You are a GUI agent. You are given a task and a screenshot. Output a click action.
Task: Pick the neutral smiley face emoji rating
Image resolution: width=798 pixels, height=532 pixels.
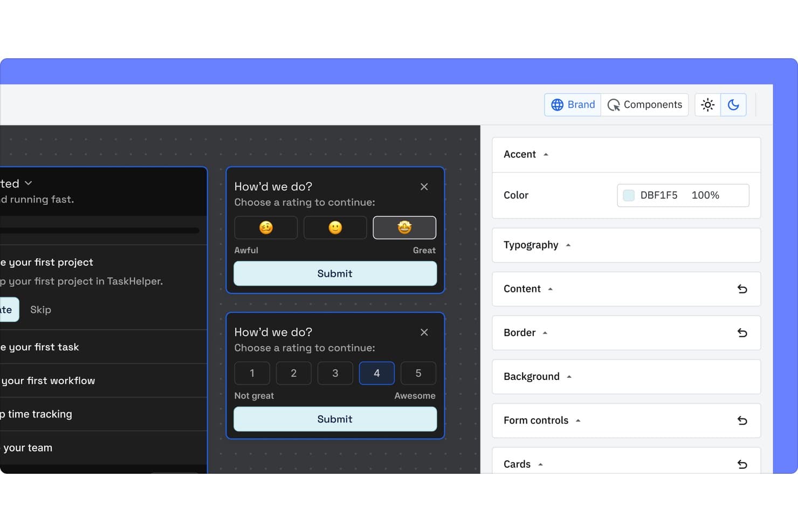335,227
